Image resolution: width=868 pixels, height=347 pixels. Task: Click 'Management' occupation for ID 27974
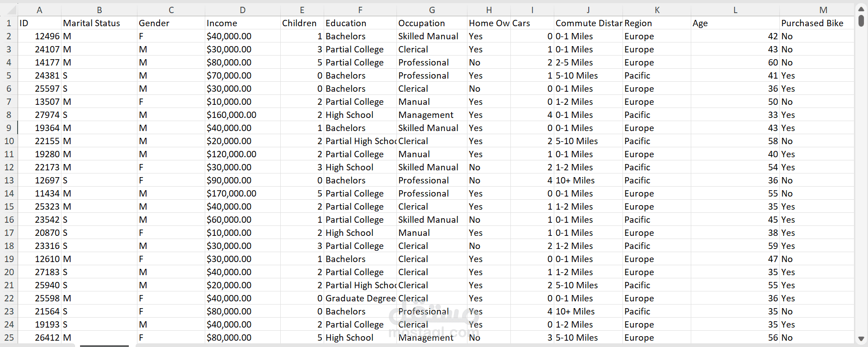point(432,115)
